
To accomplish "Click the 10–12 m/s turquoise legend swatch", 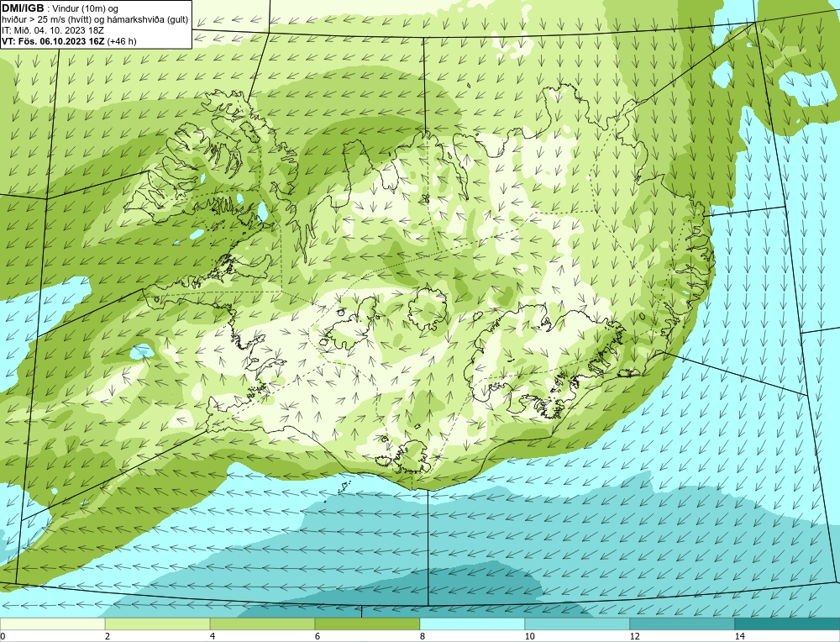I will click(578, 624).
